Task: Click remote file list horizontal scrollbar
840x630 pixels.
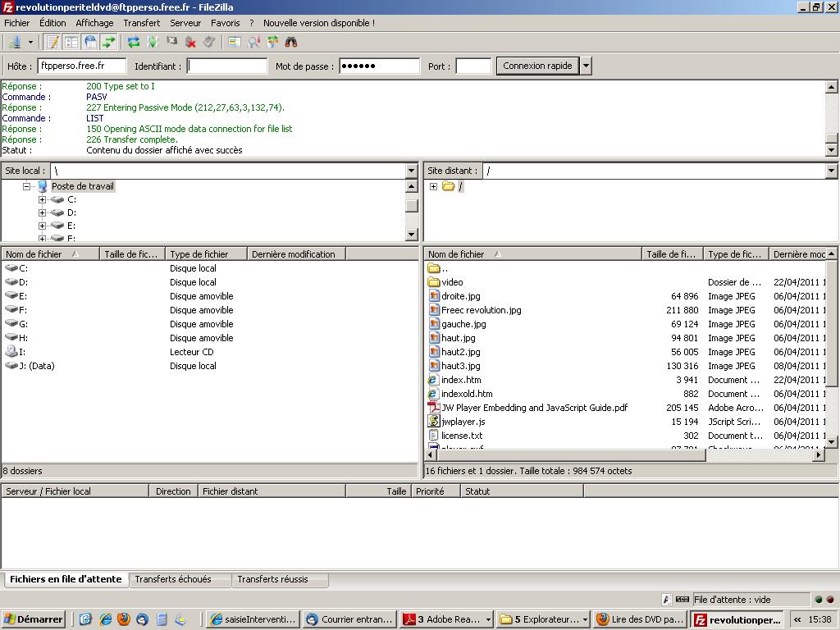Action: pos(572,454)
